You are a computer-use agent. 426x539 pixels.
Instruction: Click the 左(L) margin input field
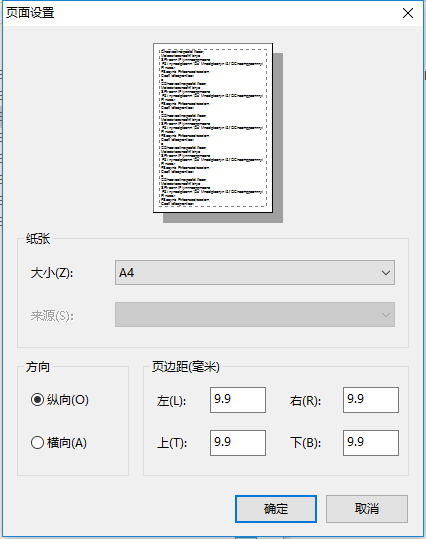(x=238, y=400)
